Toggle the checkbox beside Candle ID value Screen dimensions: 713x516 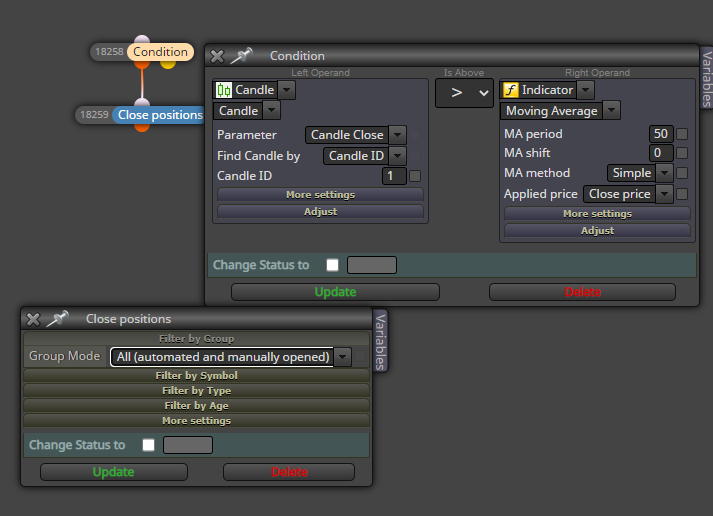pos(415,176)
